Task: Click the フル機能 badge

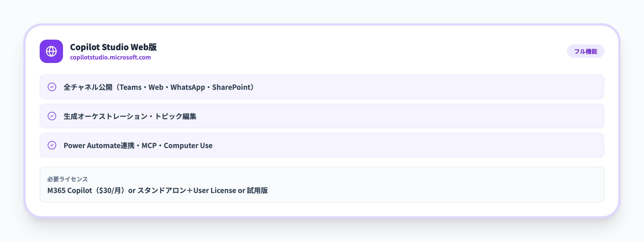Action: coord(585,51)
